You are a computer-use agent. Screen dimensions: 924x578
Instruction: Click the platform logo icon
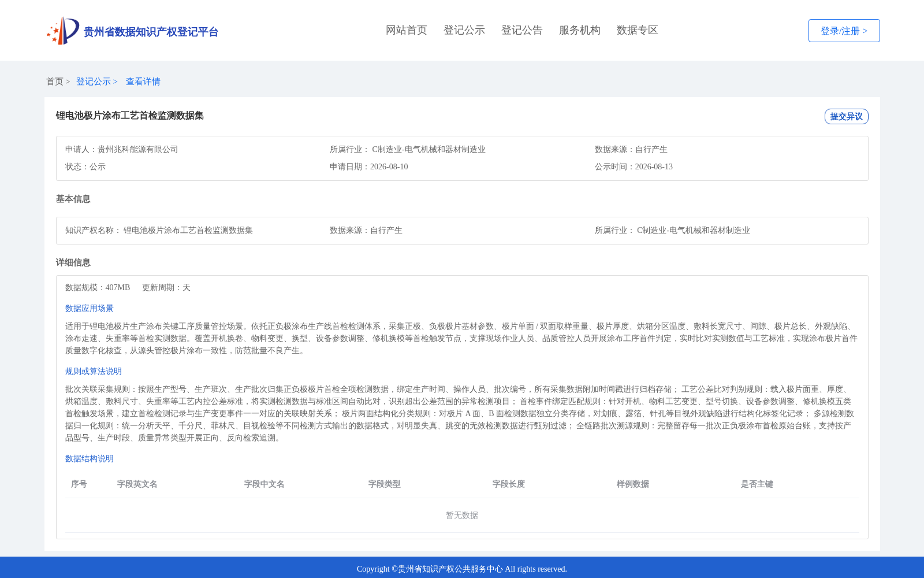coord(63,31)
